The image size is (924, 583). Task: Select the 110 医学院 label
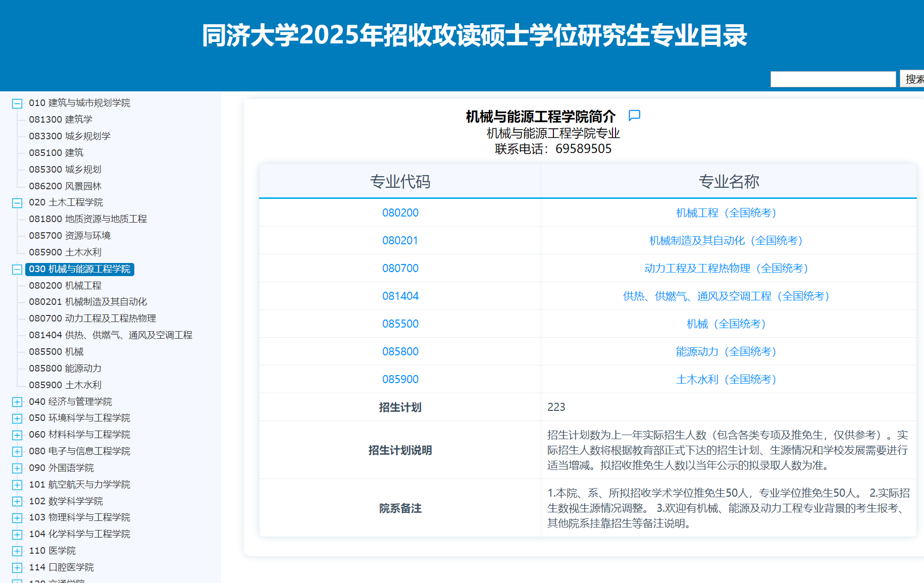[x=52, y=551]
